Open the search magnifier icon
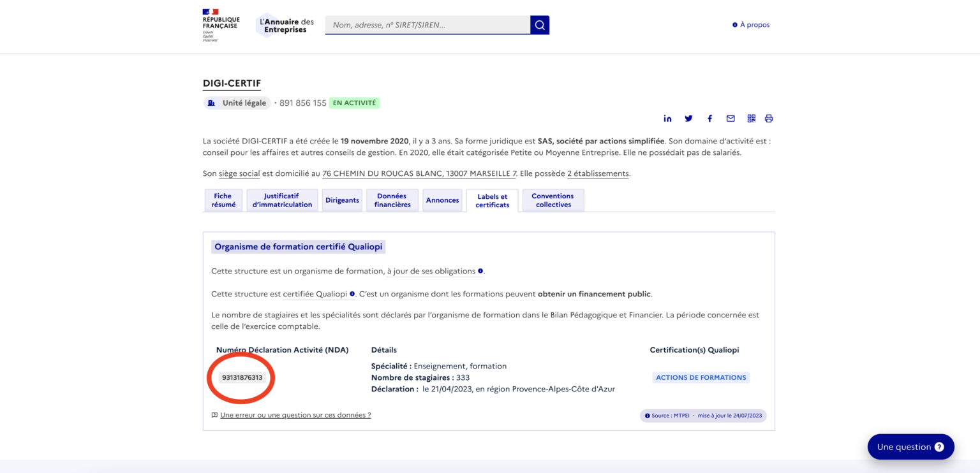This screenshot has width=980, height=473. pyautogui.click(x=539, y=24)
